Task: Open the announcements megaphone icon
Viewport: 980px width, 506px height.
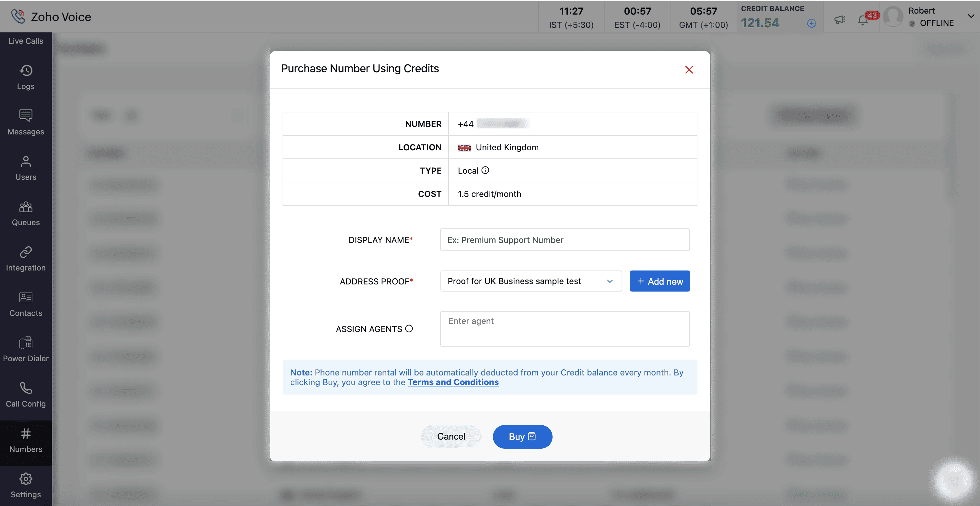Action: pos(840,20)
